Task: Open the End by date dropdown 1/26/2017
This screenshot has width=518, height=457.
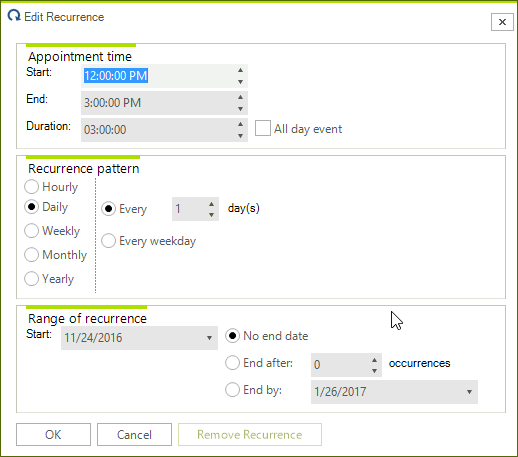Action: coord(469,392)
